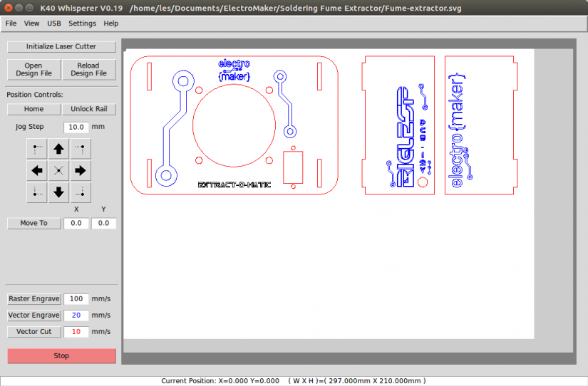Move laser to the lower-left corner

[38, 192]
